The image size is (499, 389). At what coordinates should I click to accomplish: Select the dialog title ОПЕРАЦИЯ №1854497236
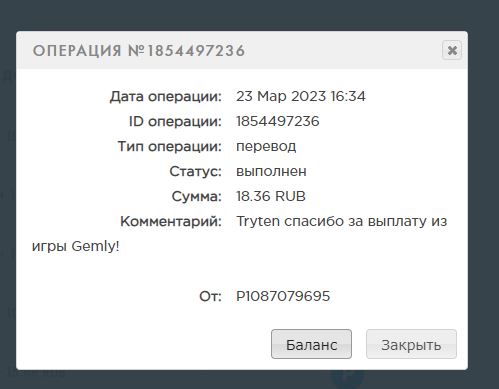coord(139,51)
